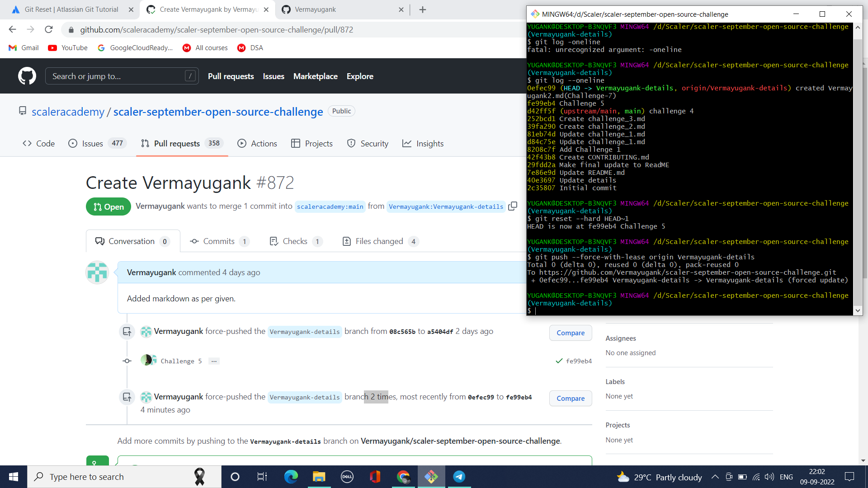Open the scaleracademy profile link
Image resolution: width=868 pixels, height=488 pixels.
pyautogui.click(x=68, y=111)
